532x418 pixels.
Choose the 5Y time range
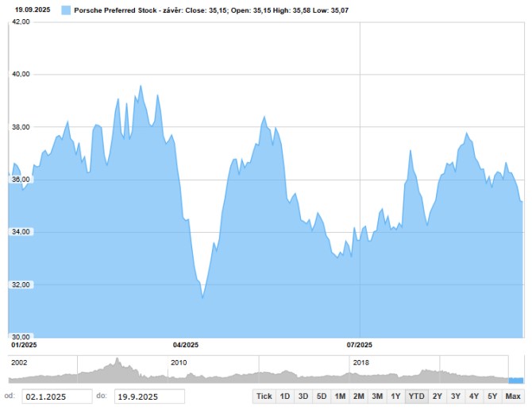click(x=492, y=397)
